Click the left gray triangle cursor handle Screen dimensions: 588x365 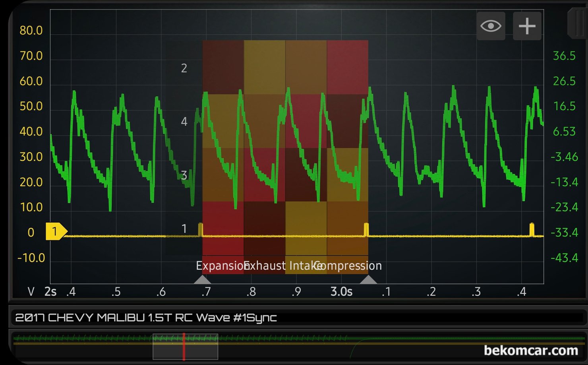(202, 280)
